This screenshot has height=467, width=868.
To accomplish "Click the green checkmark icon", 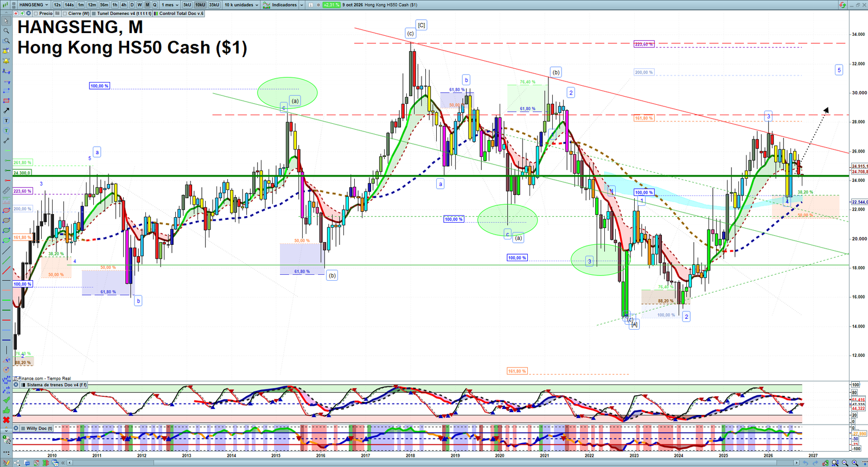I will pyautogui.click(x=6, y=400).
